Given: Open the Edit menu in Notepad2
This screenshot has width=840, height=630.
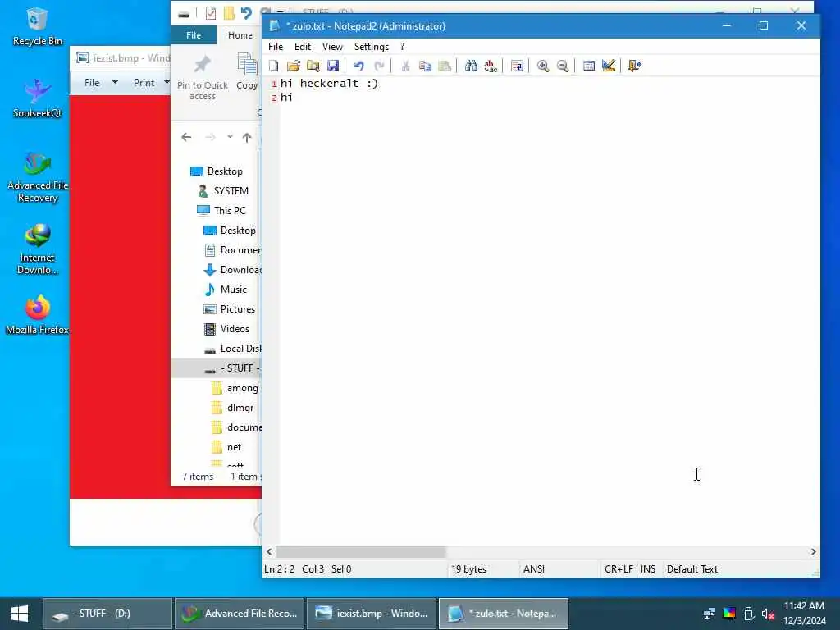Looking at the screenshot, I should click(x=303, y=47).
